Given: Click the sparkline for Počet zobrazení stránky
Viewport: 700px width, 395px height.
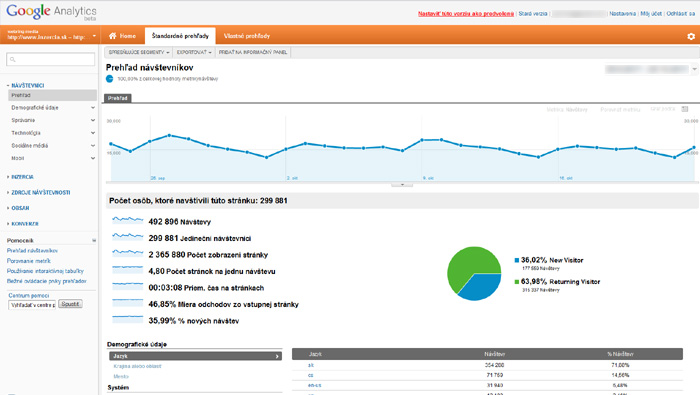Looking at the screenshot, I should [x=128, y=253].
